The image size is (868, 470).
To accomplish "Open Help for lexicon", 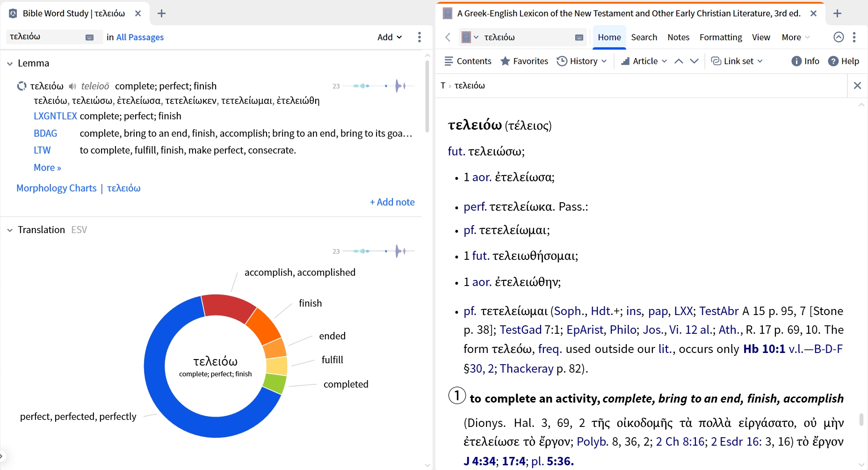I will [x=844, y=61].
